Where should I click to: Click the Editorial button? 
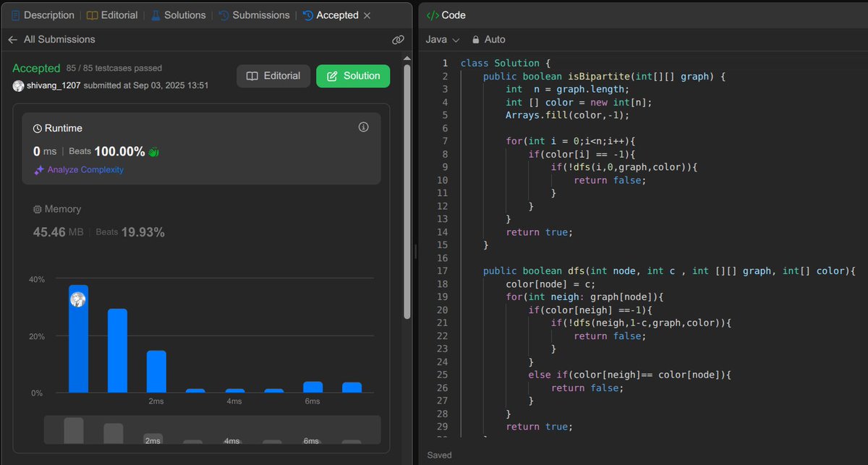click(x=273, y=76)
